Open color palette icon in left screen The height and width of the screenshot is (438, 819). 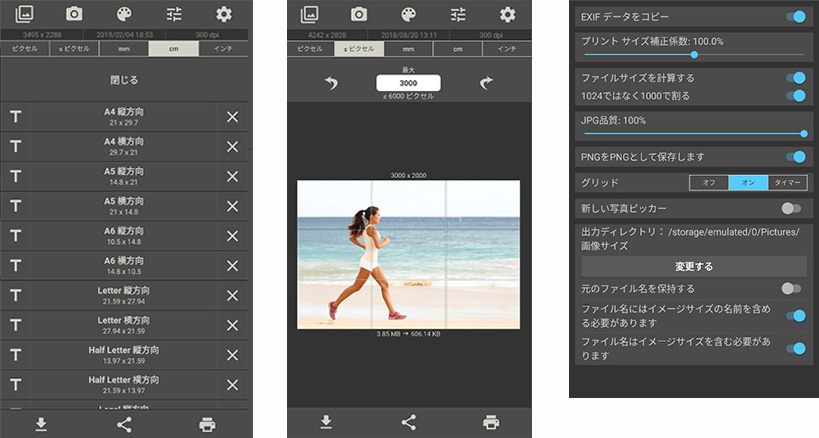(x=124, y=14)
